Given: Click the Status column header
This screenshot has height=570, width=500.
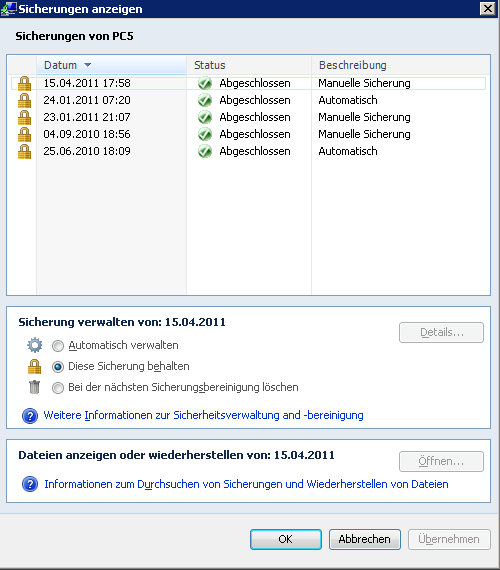Looking at the screenshot, I should pos(249,65).
